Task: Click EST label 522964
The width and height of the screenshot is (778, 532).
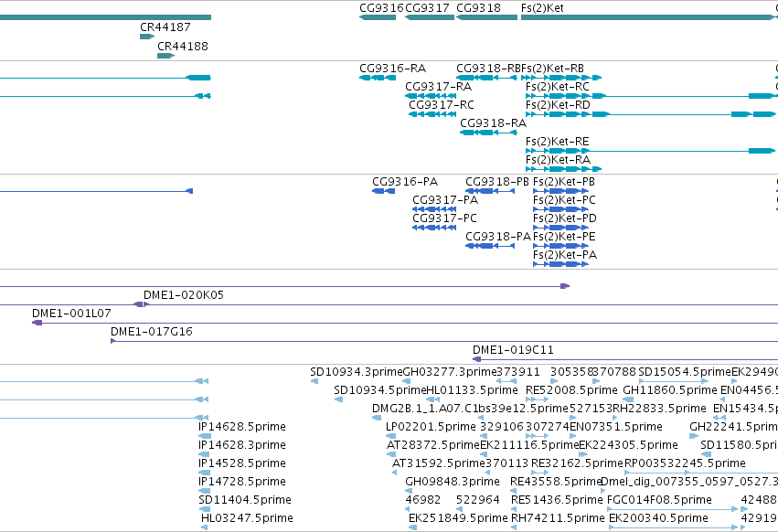Action: (x=478, y=500)
